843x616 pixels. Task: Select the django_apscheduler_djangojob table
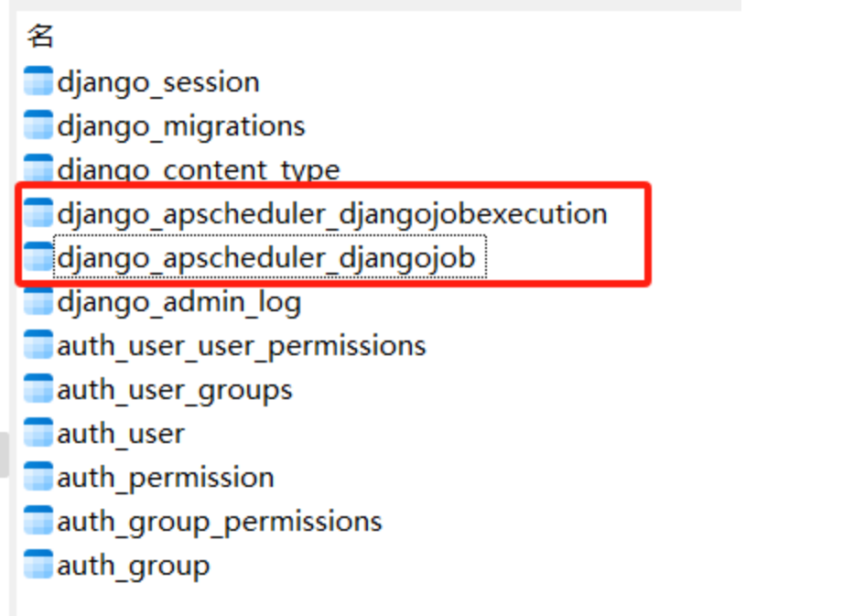pos(265,257)
